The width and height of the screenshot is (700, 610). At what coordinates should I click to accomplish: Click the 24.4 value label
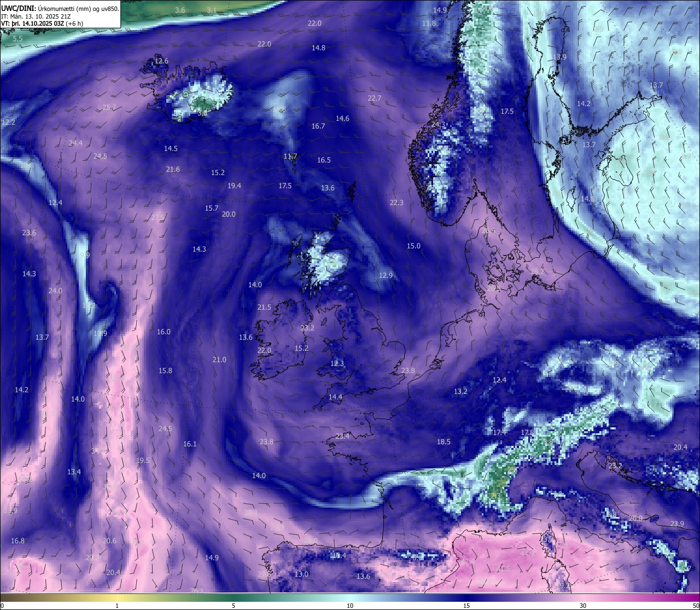coord(75,143)
